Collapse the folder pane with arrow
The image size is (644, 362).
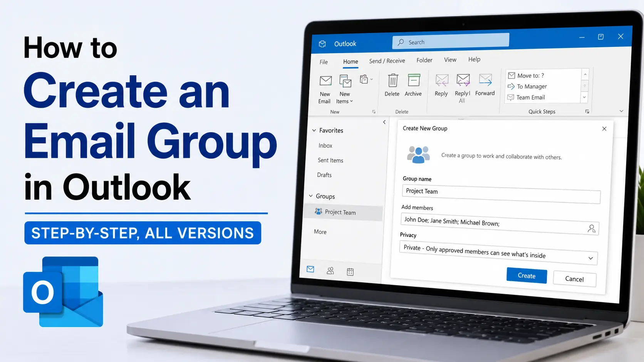[x=384, y=122]
